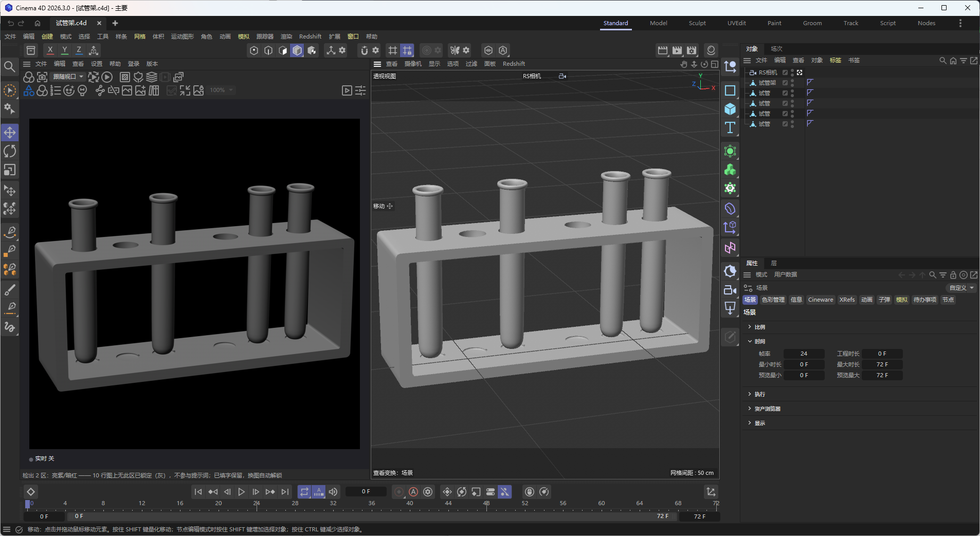Viewport: 980px width, 536px height.
Task: Click the 用户数据 button in attributes panel
Action: tap(786, 274)
